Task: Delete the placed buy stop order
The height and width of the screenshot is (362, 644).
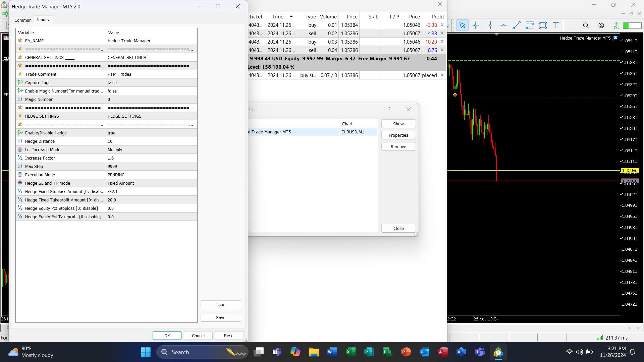Action: (x=442, y=75)
